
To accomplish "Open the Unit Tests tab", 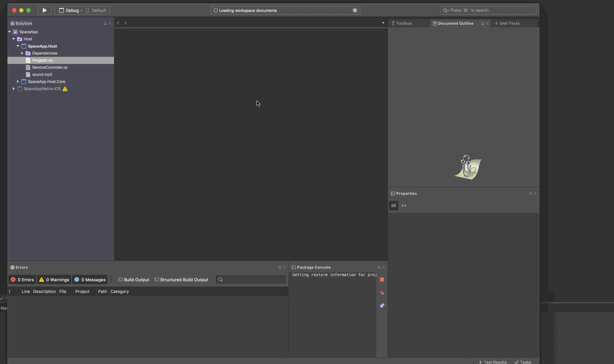I will [x=510, y=23].
